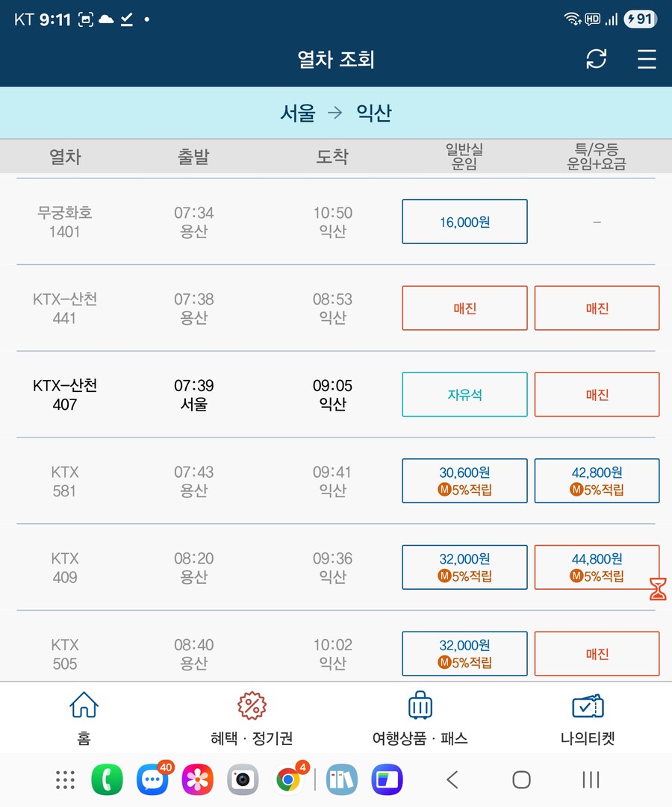Image resolution: width=672 pixels, height=807 pixels.
Task: Launch the Camera app
Action: click(x=243, y=779)
